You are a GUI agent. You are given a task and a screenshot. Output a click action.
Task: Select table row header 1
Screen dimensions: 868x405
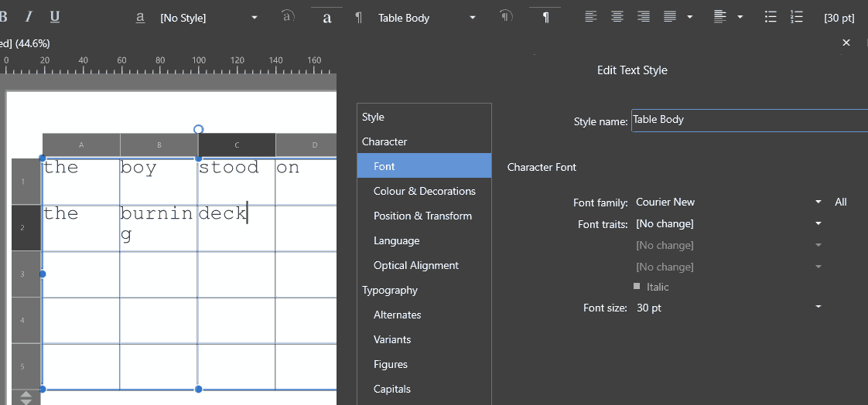pos(26,182)
